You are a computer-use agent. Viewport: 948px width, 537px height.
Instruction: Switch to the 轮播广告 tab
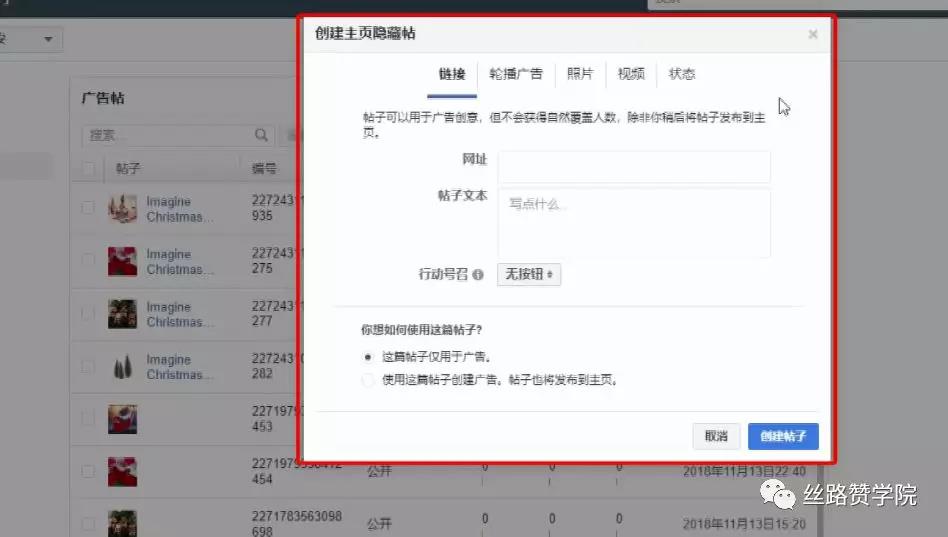(x=516, y=74)
